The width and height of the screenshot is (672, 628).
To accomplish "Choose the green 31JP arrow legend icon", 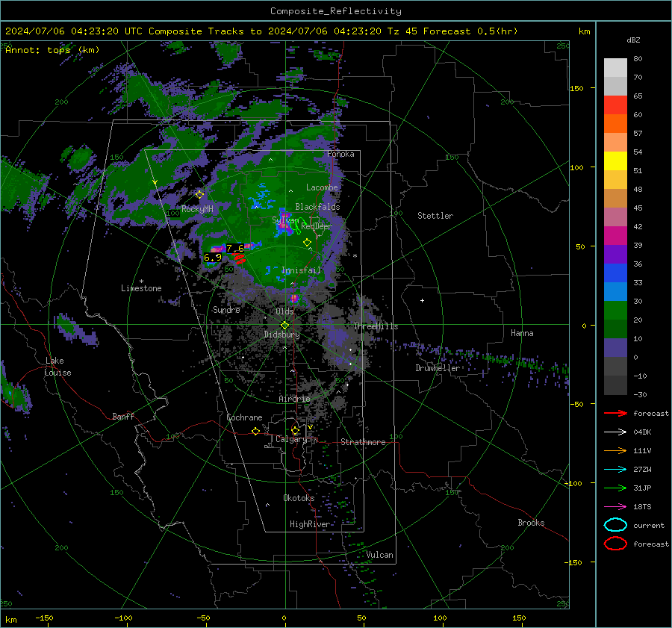I will pos(615,488).
